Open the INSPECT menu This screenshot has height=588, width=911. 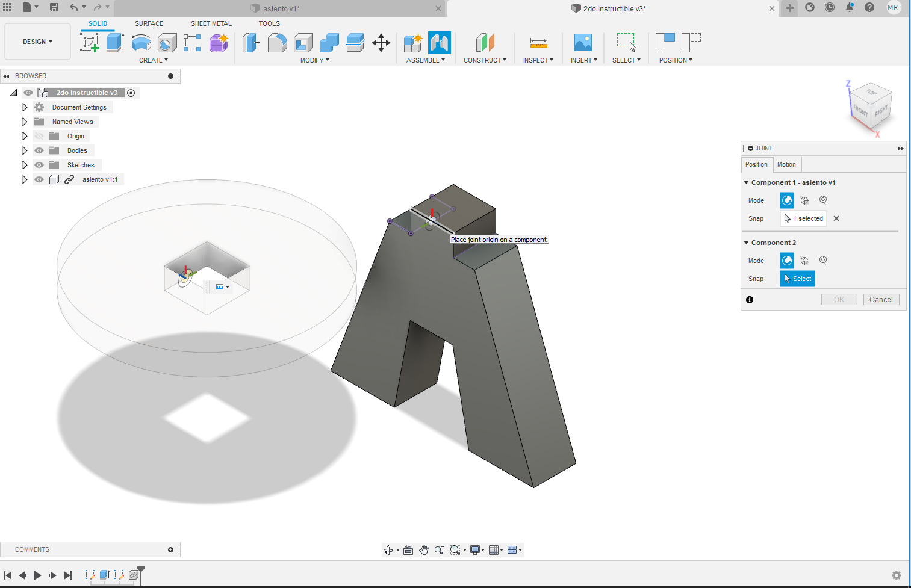tap(538, 60)
